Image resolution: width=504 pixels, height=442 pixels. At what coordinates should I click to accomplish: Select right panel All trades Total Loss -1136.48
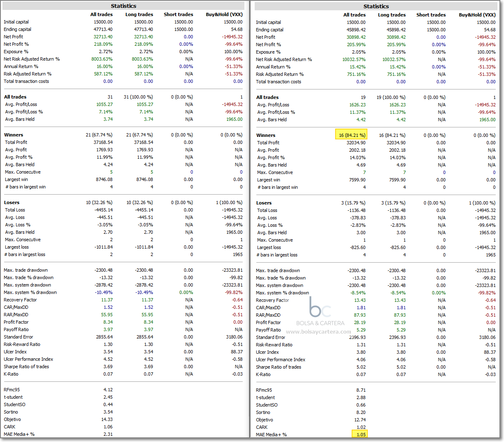click(357, 210)
